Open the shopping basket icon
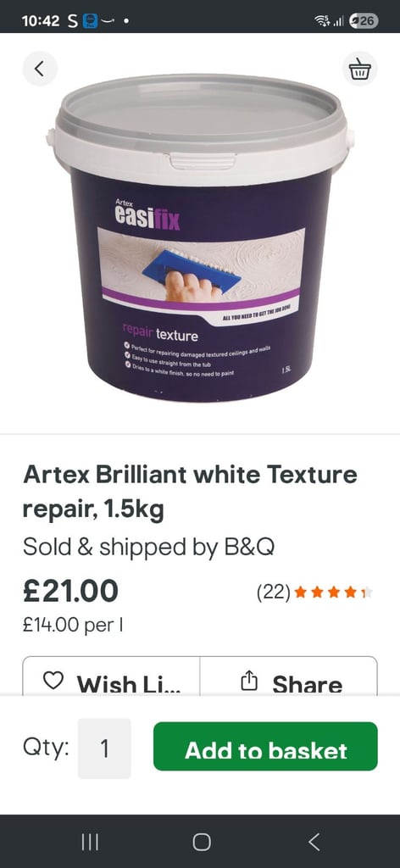 [359, 69]
